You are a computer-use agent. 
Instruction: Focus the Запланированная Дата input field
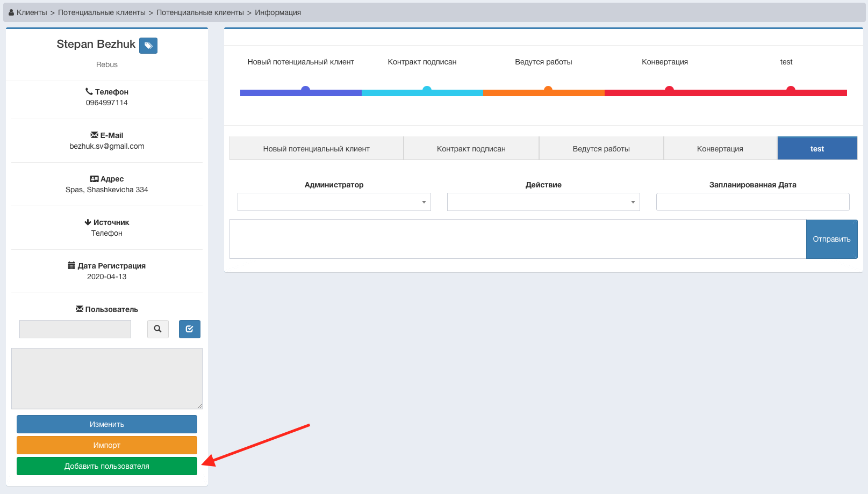pos(752,202)
